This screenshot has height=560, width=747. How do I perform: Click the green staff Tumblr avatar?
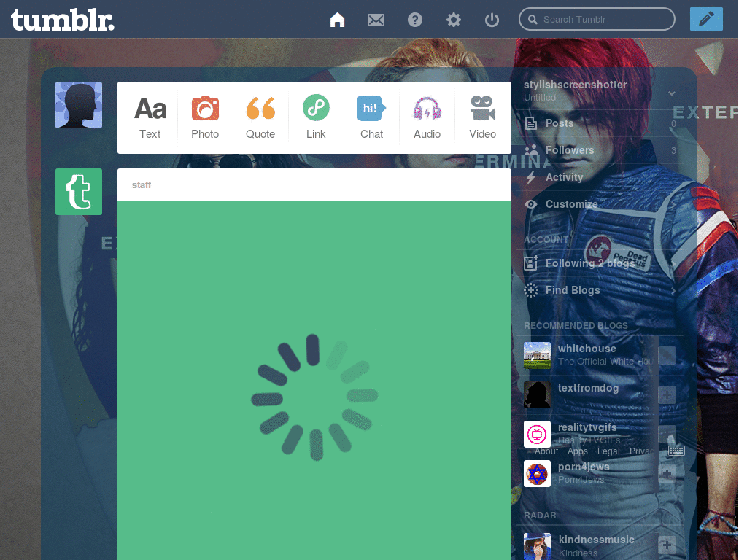[79, 192]
